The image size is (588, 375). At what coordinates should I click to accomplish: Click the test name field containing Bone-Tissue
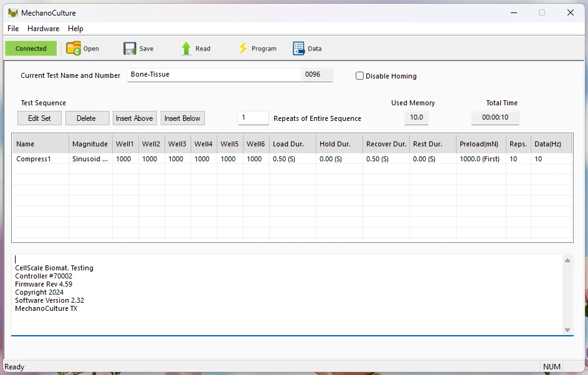(214, 75)
